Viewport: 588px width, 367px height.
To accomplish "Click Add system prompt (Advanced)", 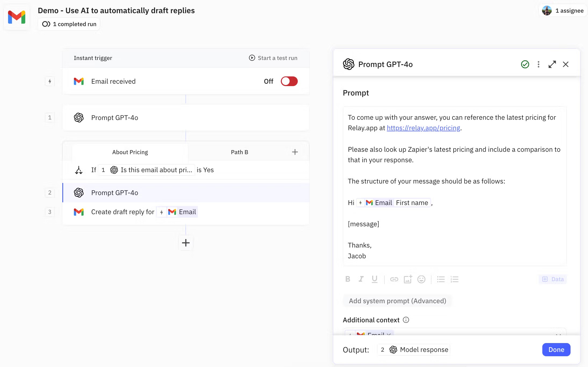I will click(x=397, y=301).
